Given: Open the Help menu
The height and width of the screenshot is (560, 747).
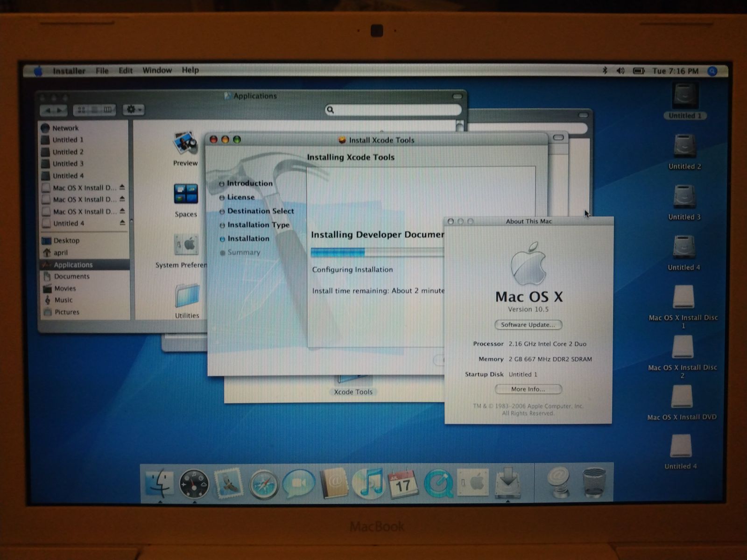Looking at the screenshot, I should coord(190,70).
